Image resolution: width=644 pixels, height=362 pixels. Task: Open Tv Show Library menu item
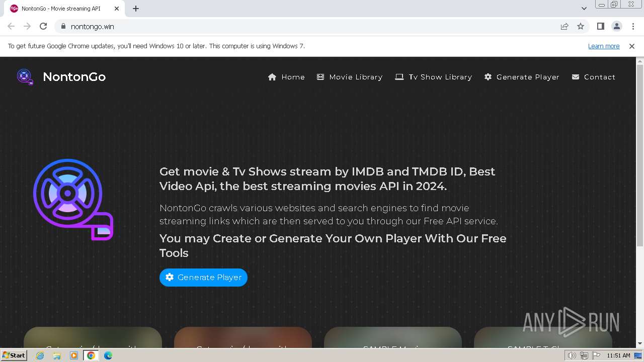coord(433,77)
